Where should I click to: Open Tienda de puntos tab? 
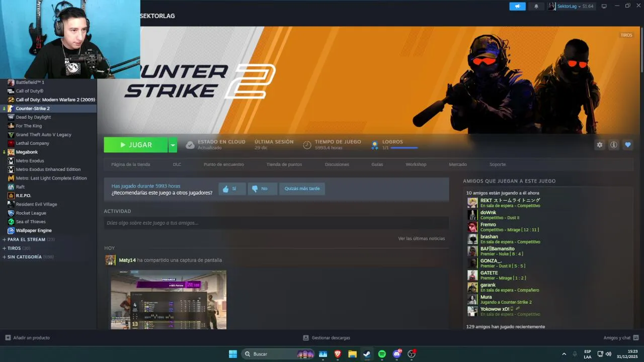coord(284,164)
